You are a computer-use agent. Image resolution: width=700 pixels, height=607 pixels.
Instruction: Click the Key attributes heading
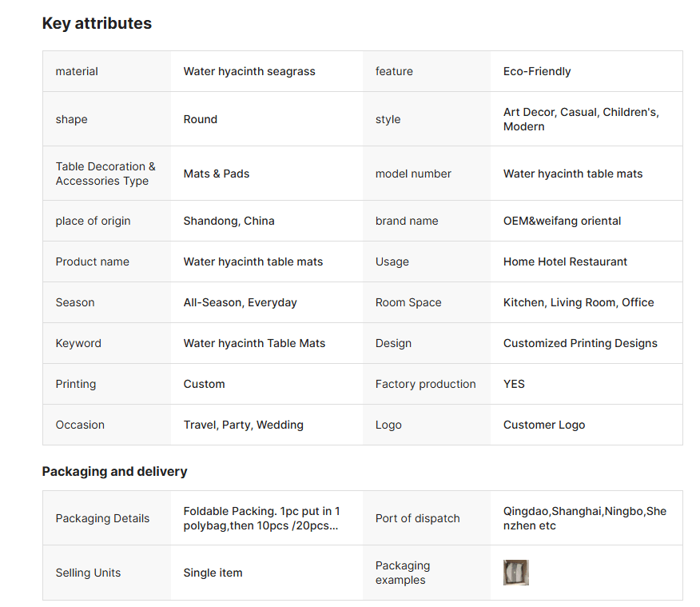point(97,23)
